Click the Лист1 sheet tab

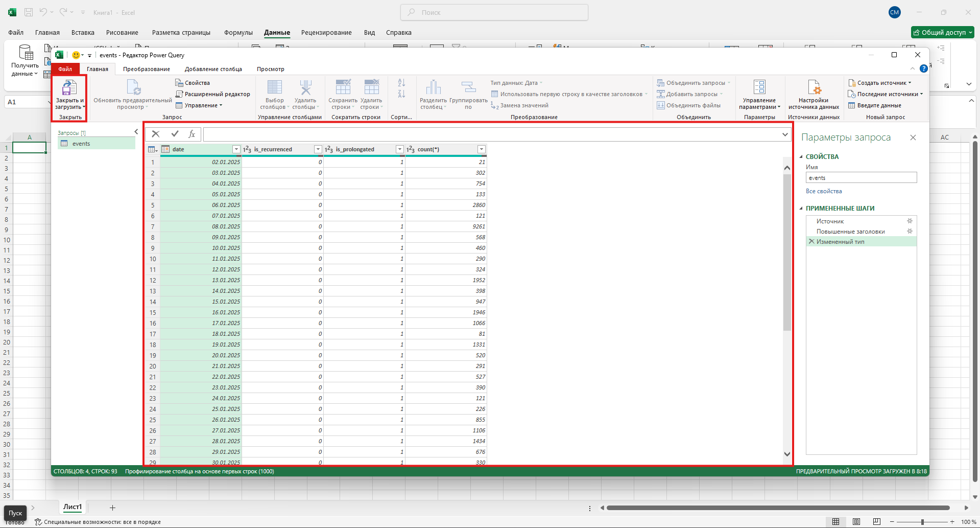point(73,507)
